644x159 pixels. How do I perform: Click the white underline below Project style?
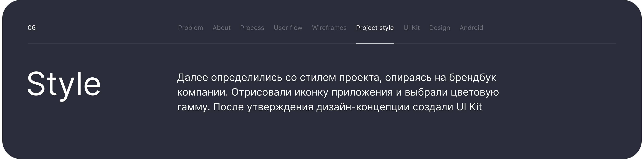(x=375, y=44)
